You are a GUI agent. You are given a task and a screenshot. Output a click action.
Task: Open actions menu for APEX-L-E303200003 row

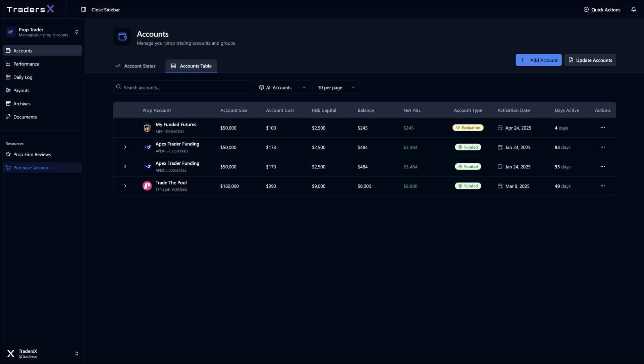[602, 147]
